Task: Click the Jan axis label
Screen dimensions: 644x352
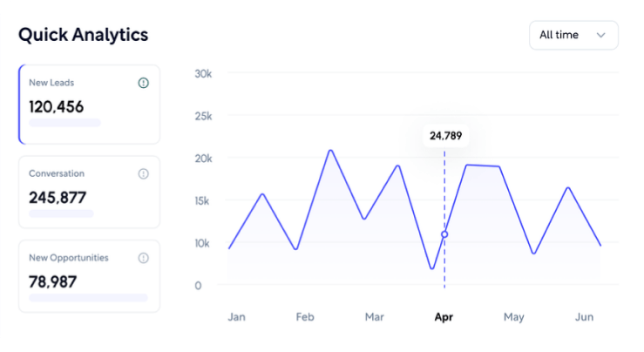Action: pyautogui.click(x=236, y=317)
